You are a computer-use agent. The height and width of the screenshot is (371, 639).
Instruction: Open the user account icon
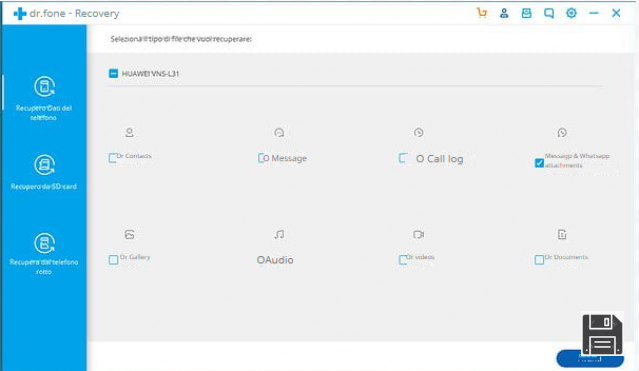504,13
